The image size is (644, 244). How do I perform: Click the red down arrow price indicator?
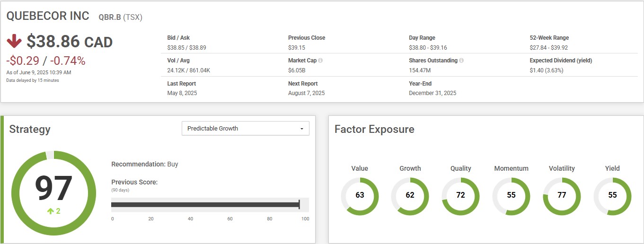tap(14, 41)
